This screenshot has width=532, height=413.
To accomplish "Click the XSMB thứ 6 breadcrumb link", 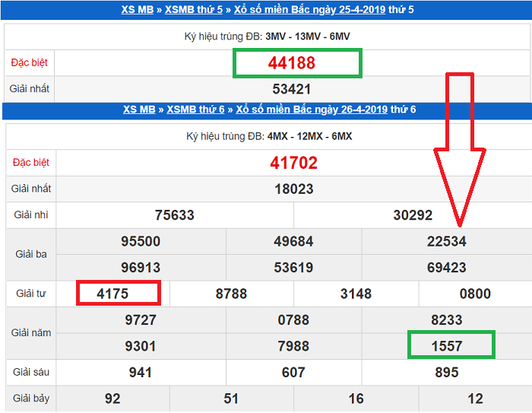I will point(195,110).
